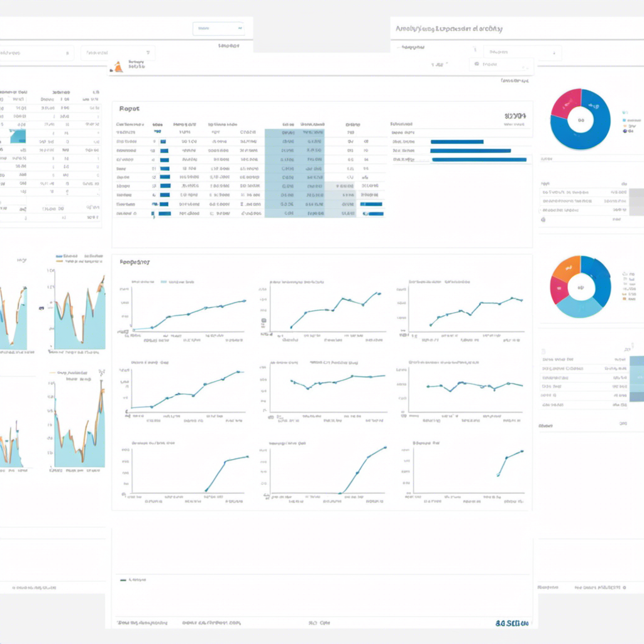Toggle the blue legend item above left area chart
This screenshot has height=644, width=644.
tap(67, 256)
